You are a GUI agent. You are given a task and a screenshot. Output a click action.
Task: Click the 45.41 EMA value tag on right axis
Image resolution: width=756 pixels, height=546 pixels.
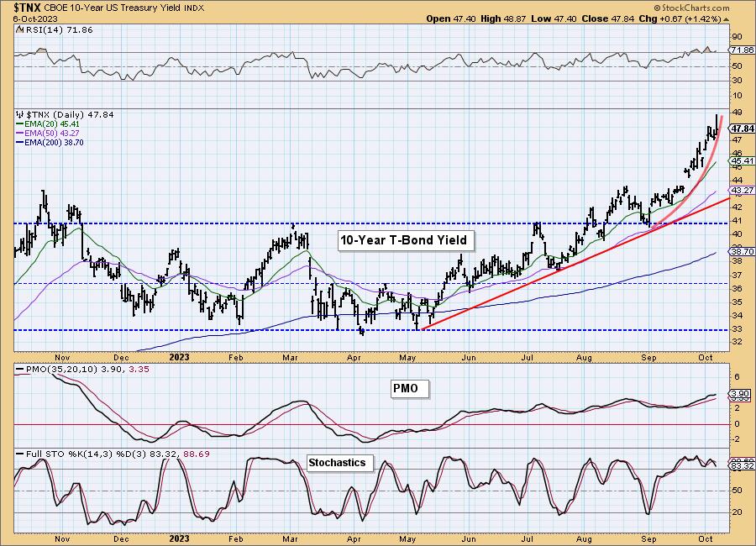[x=742, y=161]
